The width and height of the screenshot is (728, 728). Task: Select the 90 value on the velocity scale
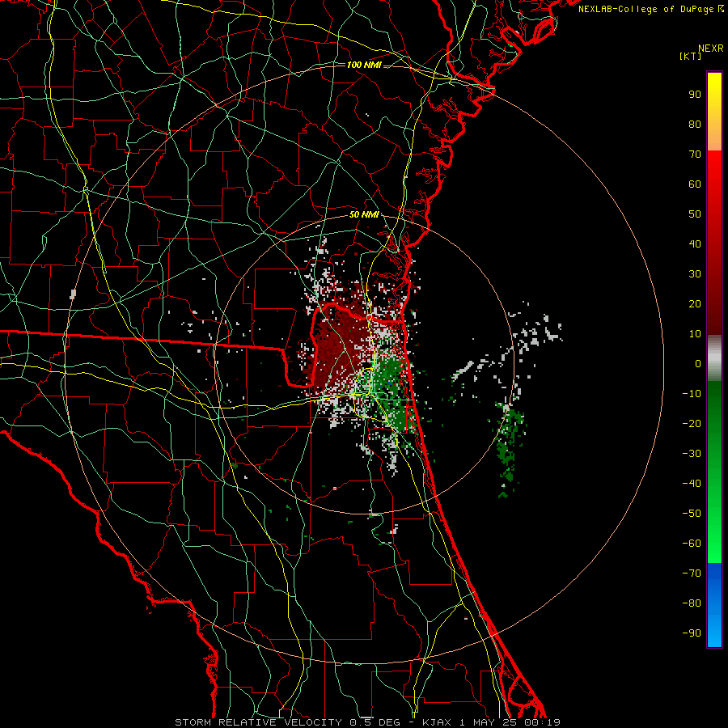pos(695,95)
